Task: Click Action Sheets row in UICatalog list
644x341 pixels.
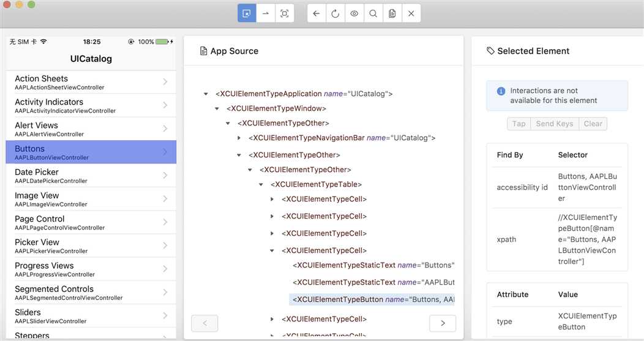Action: pos(91,82)
